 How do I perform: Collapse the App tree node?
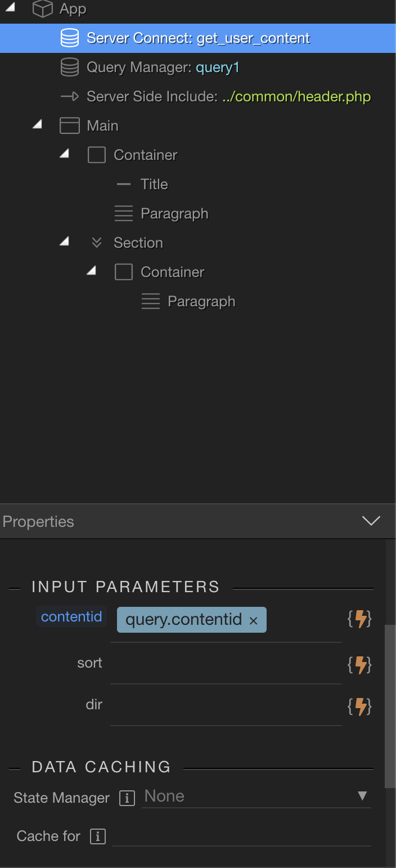[10, 8]
